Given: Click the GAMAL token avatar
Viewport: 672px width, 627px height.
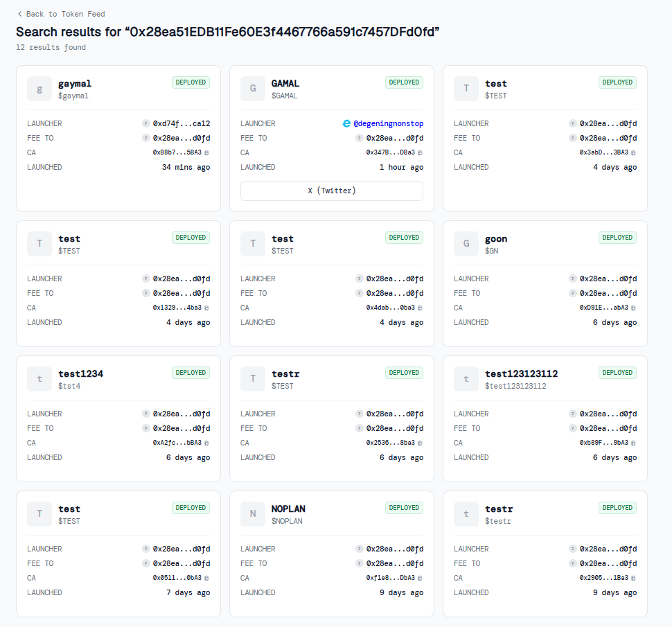Looking at the screenshot, I should [x=253, y=89].
